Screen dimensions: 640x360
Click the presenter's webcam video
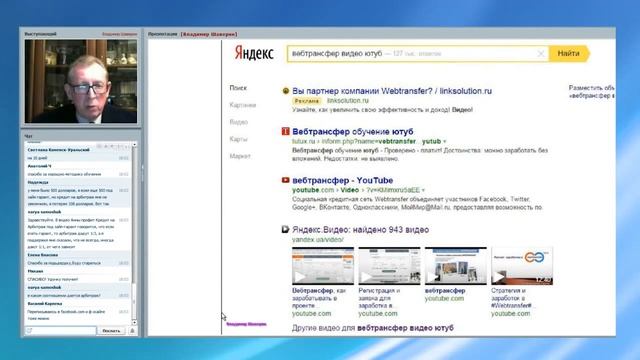[81, 81]
